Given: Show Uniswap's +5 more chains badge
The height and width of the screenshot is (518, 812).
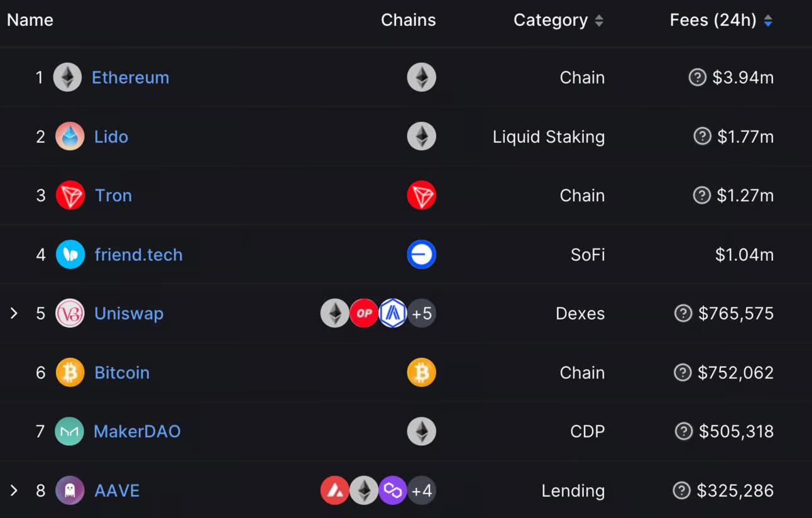Looking at the screenshot, I should (x=422, y=313).
